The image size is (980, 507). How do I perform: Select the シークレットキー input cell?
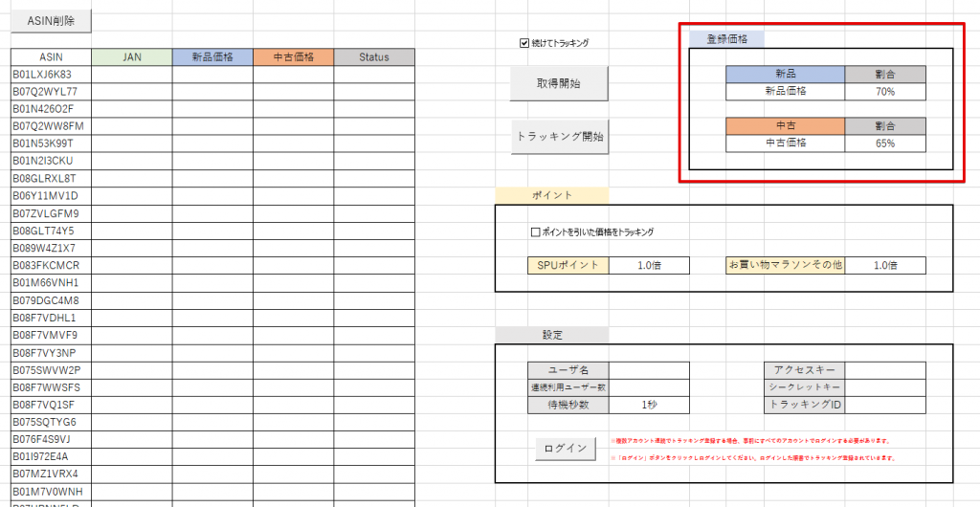[x=884, y=387]
